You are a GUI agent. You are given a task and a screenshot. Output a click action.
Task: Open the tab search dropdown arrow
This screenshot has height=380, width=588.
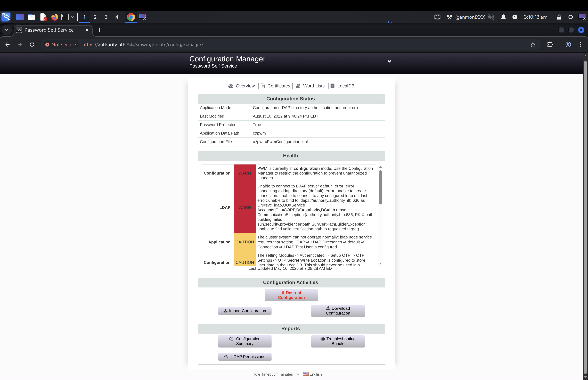click(x=7, y=30)
